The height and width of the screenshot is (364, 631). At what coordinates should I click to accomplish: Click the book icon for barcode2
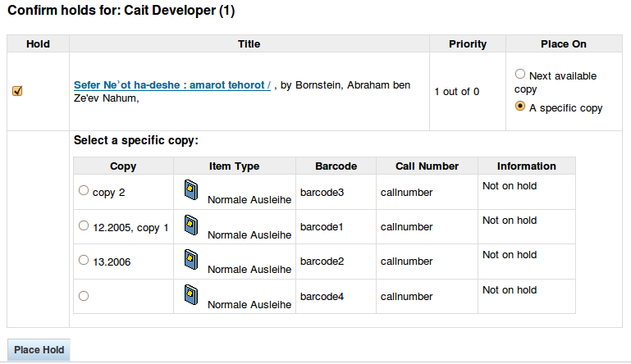coord(191,258)
